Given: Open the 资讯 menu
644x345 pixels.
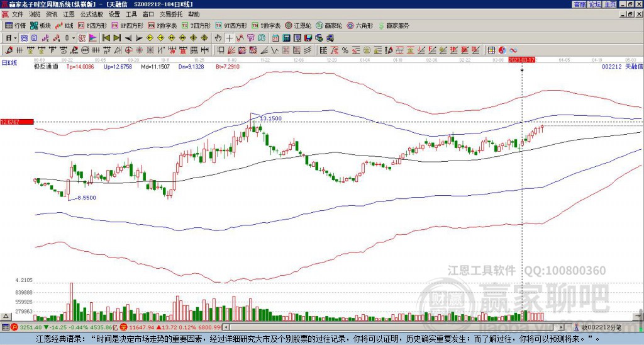Looking at the screenshot, I should (x=52, y=14).
